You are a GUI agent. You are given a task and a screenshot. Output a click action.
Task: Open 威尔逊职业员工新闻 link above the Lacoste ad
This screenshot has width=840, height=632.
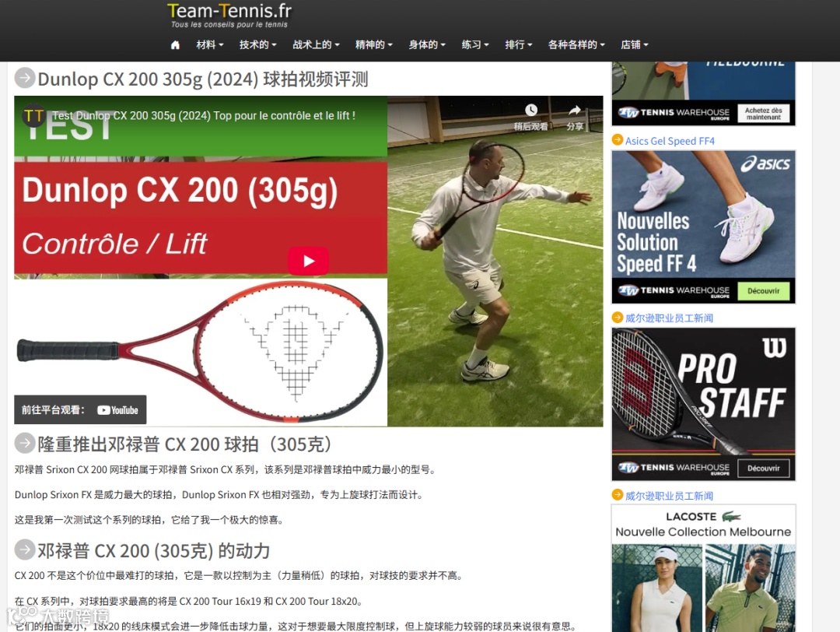pos(669,496)
